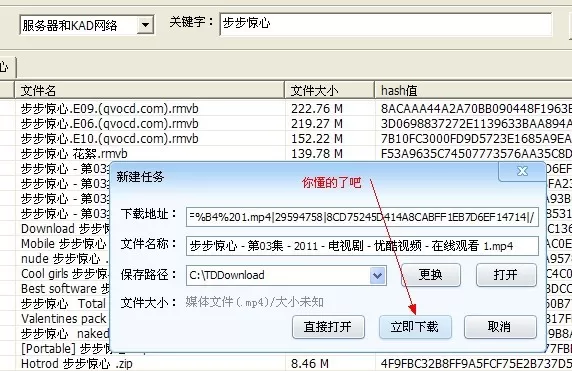Image resolution: width=572 pixels, height=371 pixels.
Task: Sort by the hash值 column header
Action: tap(474, 90)
